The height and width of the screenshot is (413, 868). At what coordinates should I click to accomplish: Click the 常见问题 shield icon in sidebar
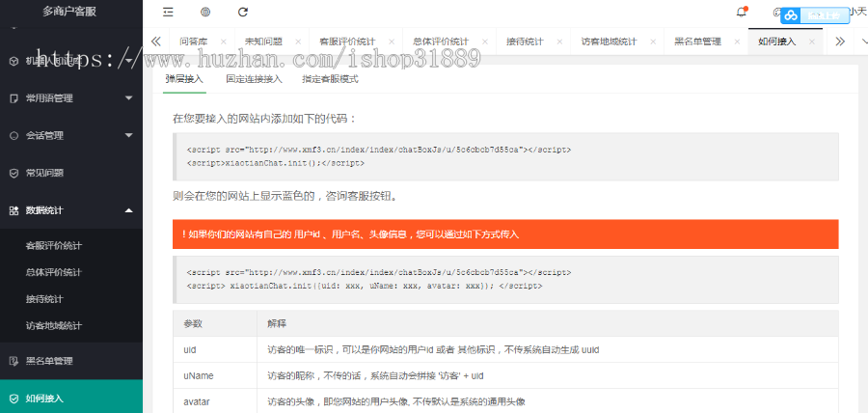coord(14,173)
